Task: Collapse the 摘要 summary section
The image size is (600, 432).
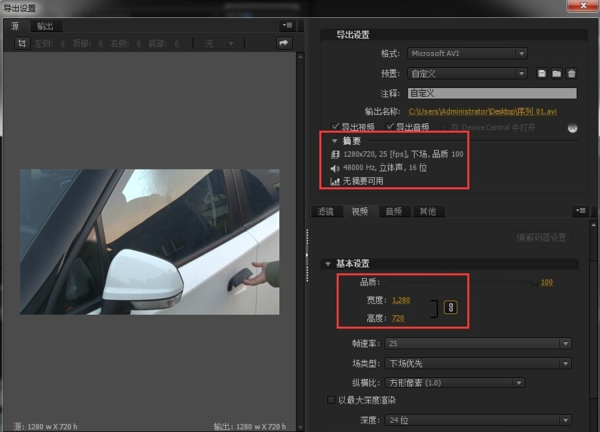Action: tap(335, 141)
